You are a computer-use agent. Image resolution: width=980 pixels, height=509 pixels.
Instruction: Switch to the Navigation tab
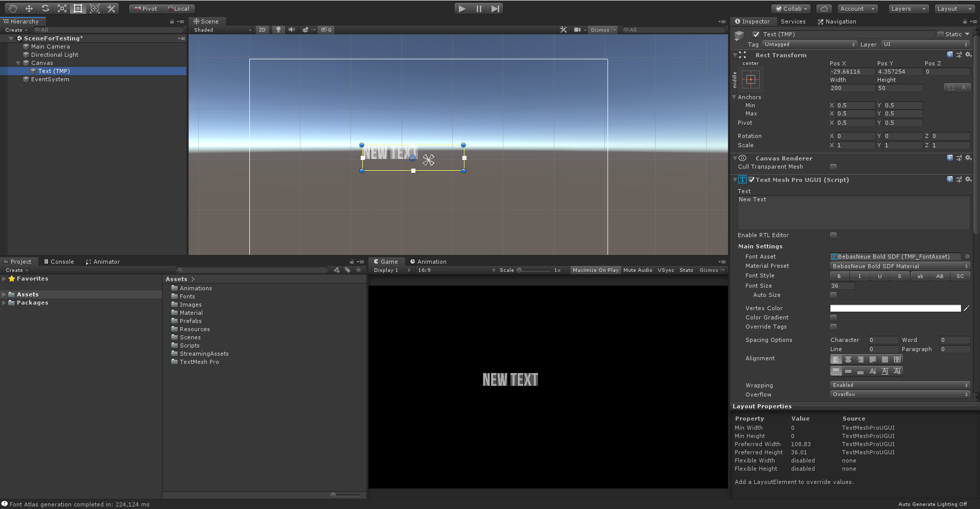point(837,21)
